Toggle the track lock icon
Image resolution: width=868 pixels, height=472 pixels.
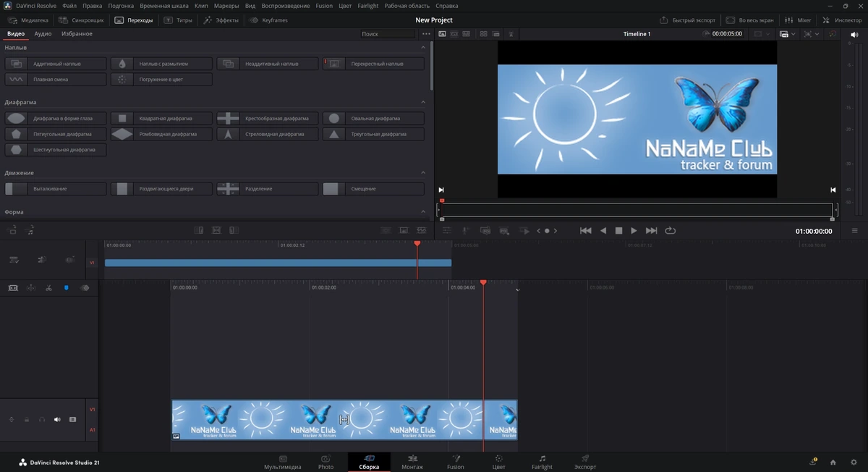click(27, 420)
